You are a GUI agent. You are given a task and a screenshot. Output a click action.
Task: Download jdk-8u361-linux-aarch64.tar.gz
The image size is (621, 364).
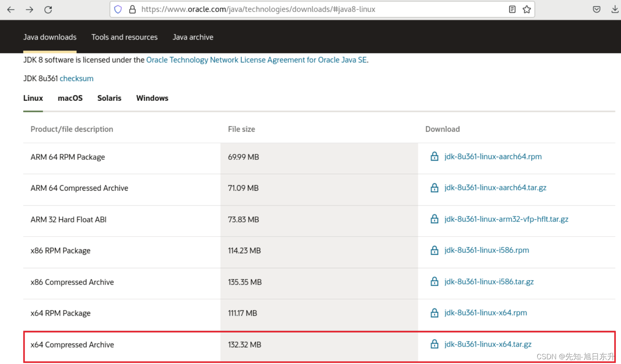[x=495, y=188]
